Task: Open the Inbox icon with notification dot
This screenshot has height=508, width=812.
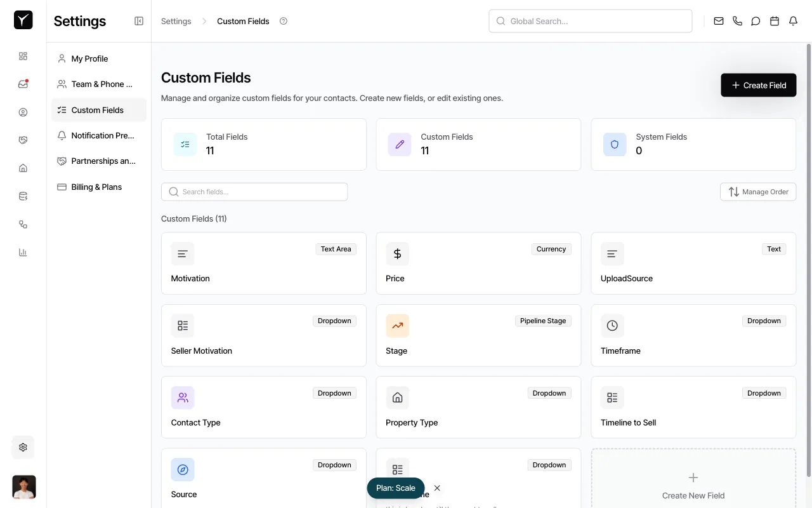Action: pyautogui.click(x=23, y=83)
